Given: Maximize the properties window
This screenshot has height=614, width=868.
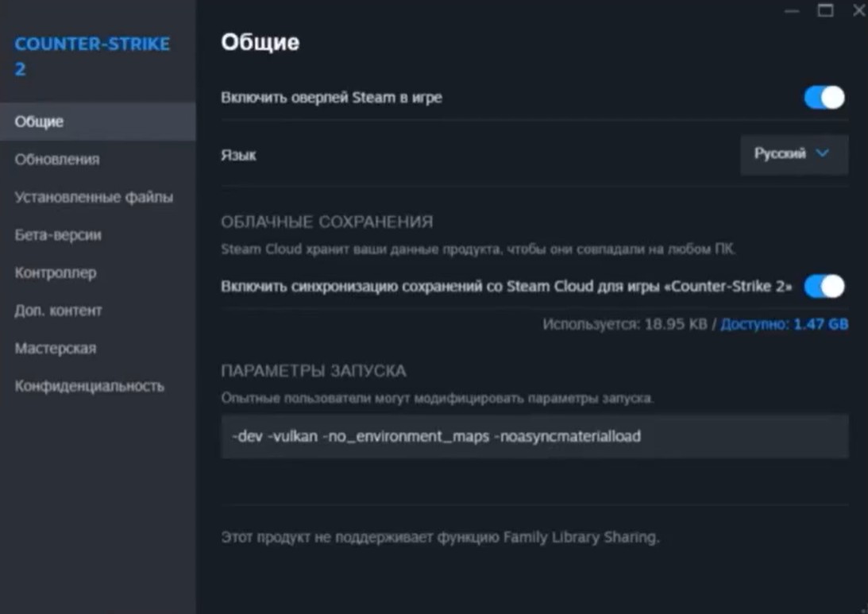Looking at the screenshot, I should (x=826, y=11).
